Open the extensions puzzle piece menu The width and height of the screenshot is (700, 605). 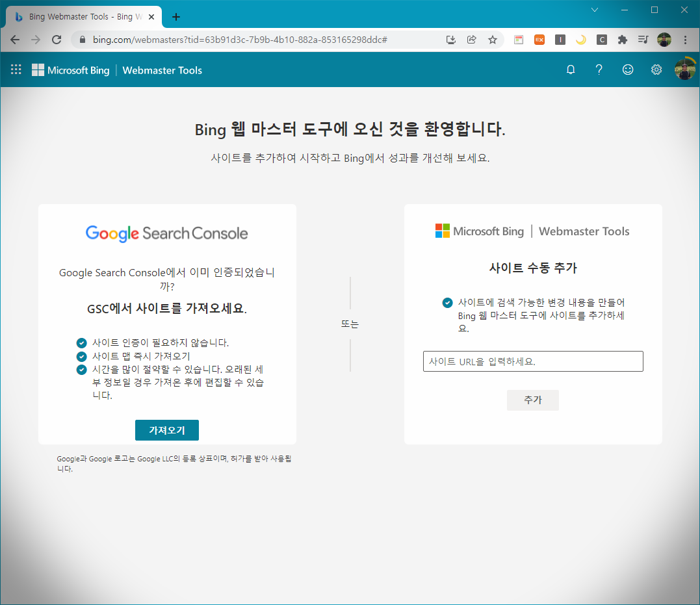coord(622,40)
